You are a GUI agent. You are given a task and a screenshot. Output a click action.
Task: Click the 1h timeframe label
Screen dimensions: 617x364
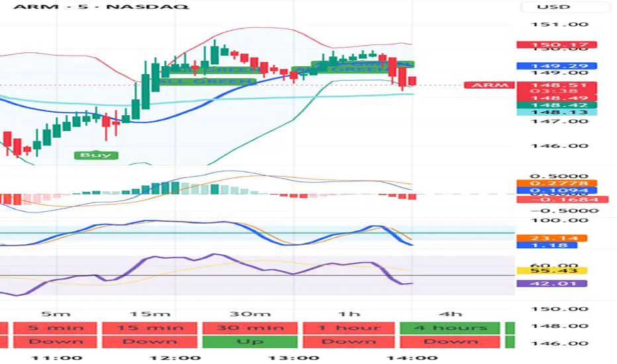(349, 314)
